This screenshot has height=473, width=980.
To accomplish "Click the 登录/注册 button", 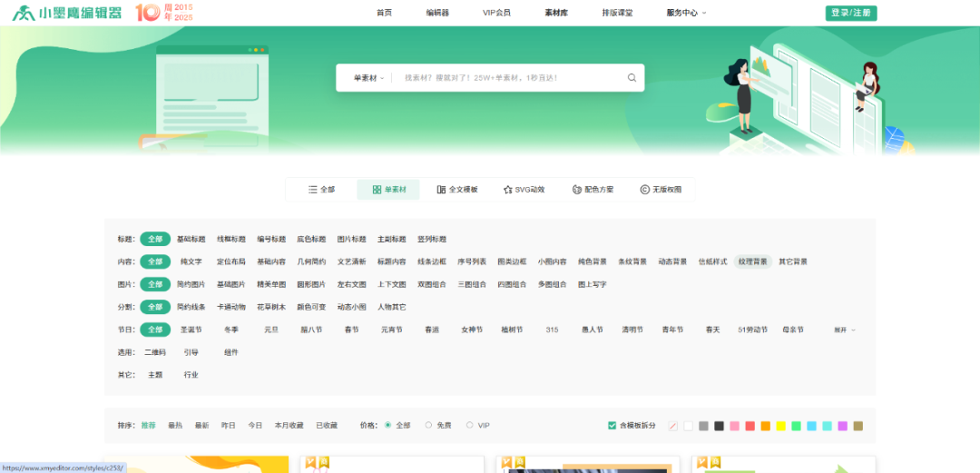I will tap(850, 13).
